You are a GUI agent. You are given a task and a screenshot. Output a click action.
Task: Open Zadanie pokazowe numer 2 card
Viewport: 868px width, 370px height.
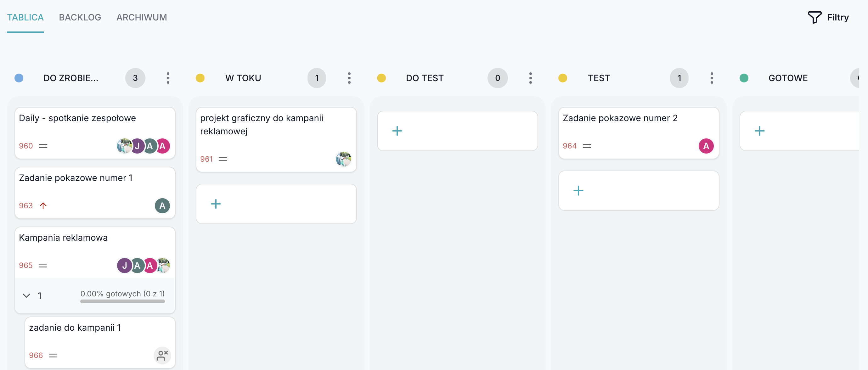point(620,118)
